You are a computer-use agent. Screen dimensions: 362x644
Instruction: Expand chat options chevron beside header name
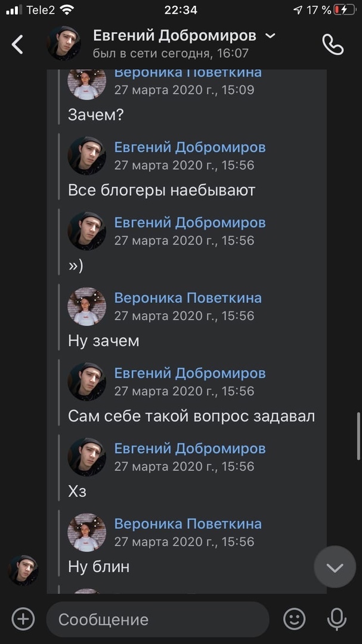[270, 36]
